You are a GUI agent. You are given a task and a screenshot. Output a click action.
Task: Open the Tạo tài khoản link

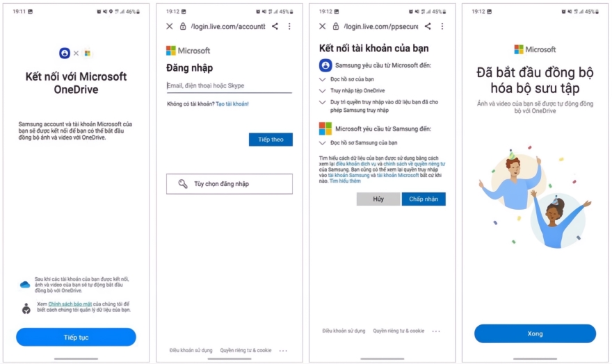tap(232, 104)
